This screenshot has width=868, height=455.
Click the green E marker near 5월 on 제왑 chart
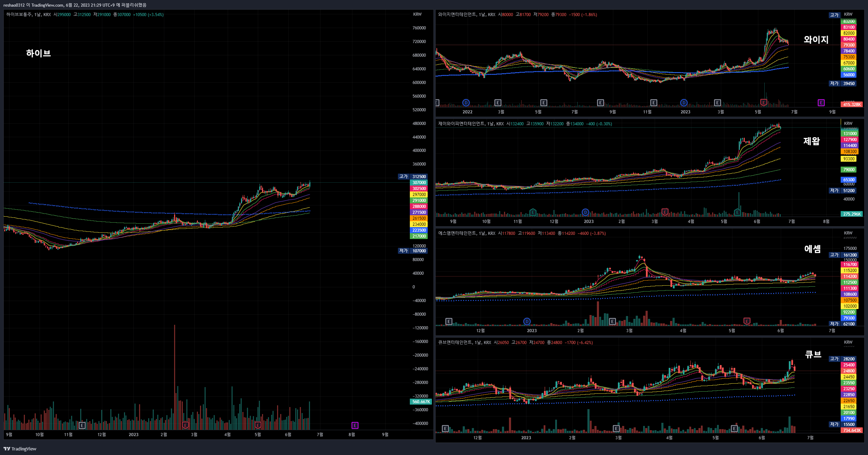[x=737, y=212]
